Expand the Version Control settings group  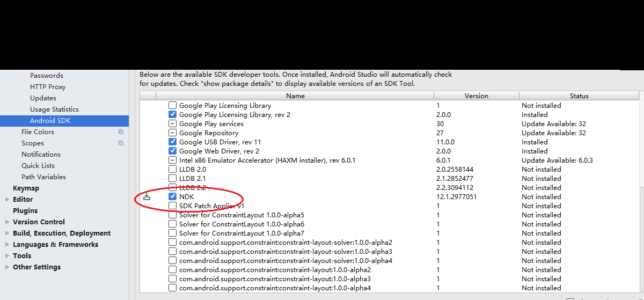tap(7, 222)
